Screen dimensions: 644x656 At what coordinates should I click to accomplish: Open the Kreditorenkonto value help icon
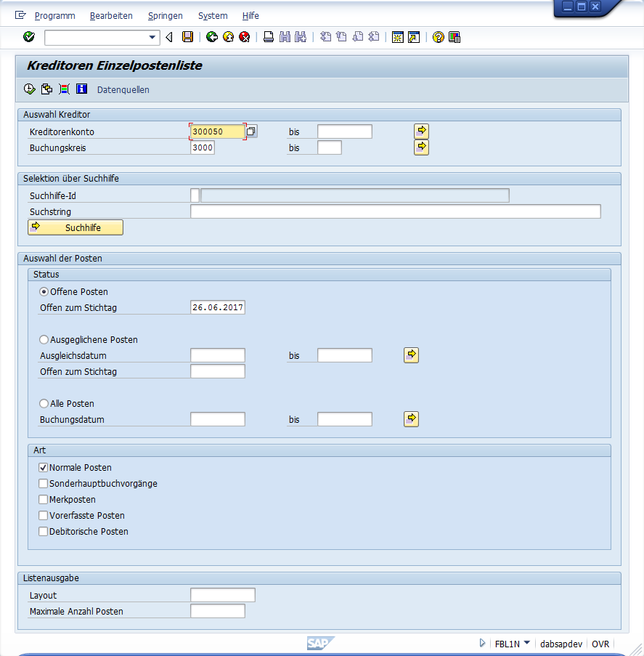[x=251, y=131]
